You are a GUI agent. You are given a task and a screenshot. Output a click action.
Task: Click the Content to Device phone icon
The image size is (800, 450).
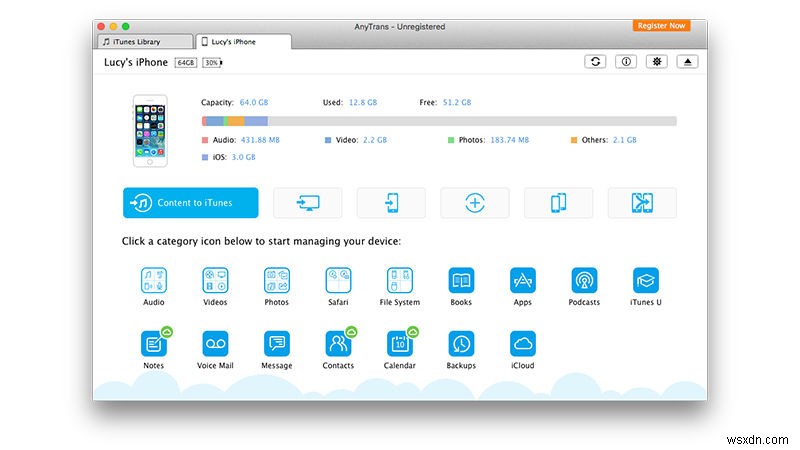pos(391,203)
